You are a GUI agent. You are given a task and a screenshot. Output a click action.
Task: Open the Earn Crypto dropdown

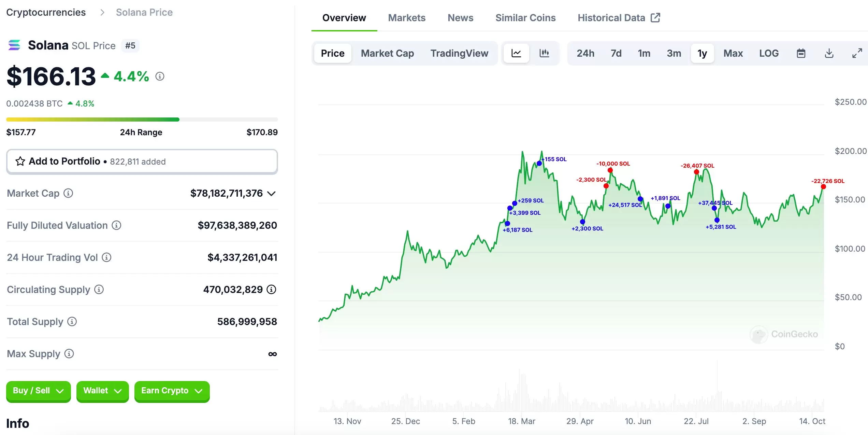pos(172,391)
